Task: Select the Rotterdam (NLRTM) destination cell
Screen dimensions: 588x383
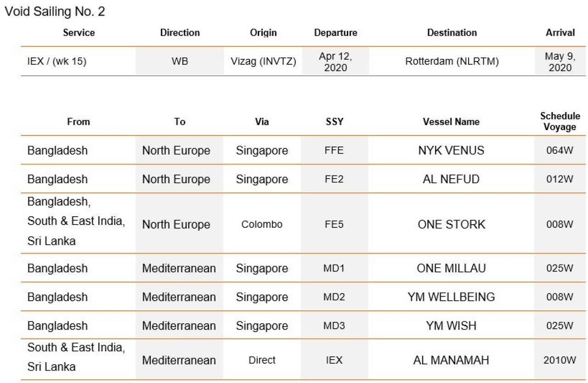Action: pos(452,62)
